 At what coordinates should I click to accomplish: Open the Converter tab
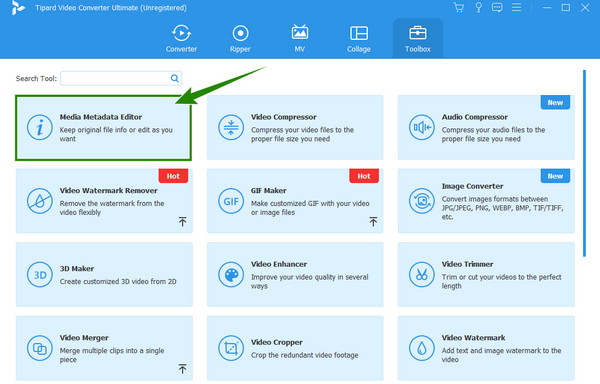181,39
